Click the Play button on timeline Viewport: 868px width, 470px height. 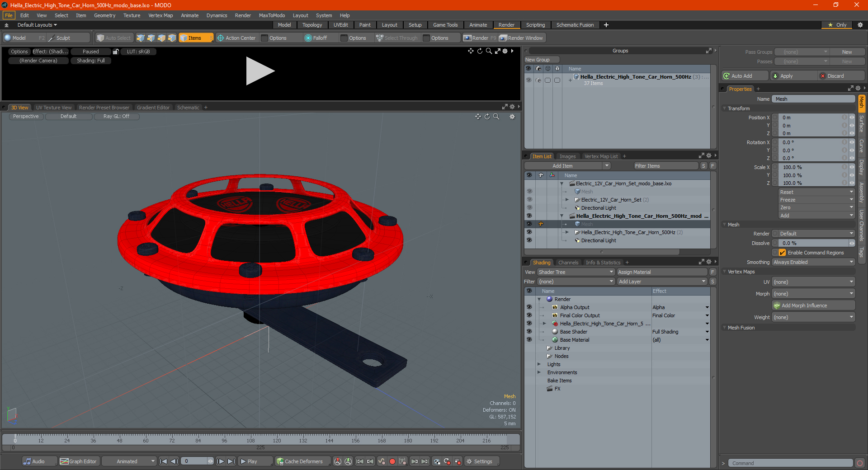tap(255, 461)
